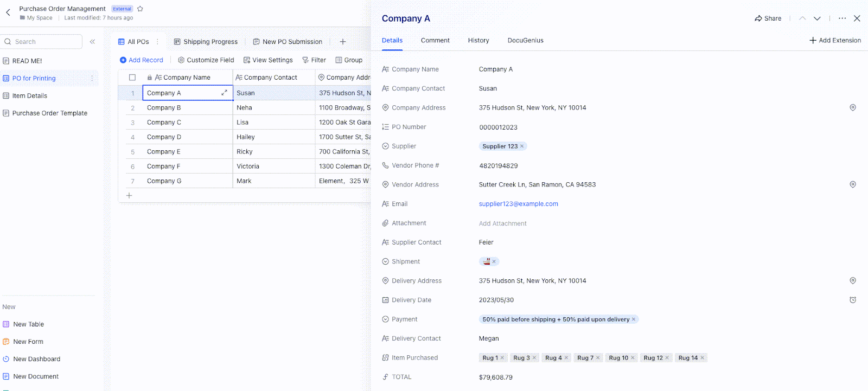Remove the ship emoji Shipment tag

point(494,261)
